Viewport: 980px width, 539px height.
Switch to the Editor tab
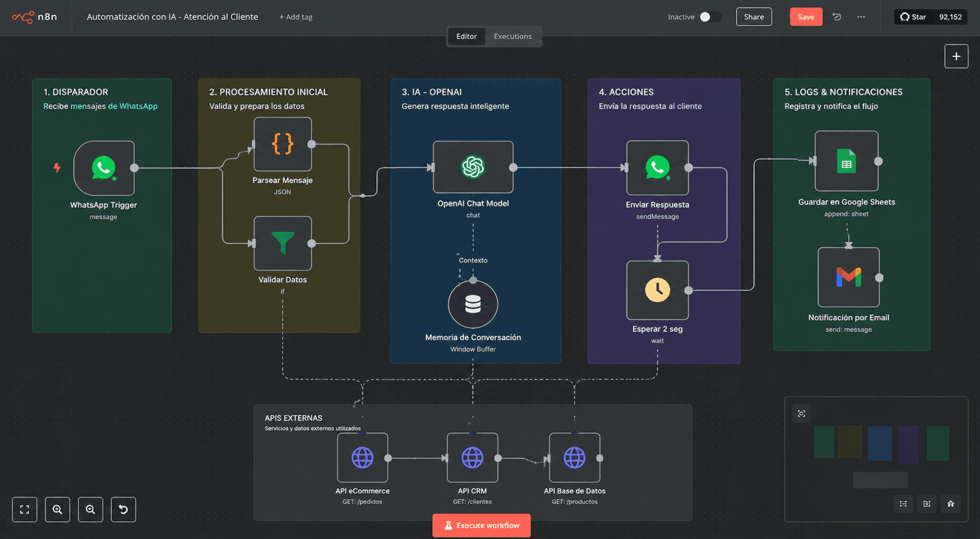pos(466,36)
